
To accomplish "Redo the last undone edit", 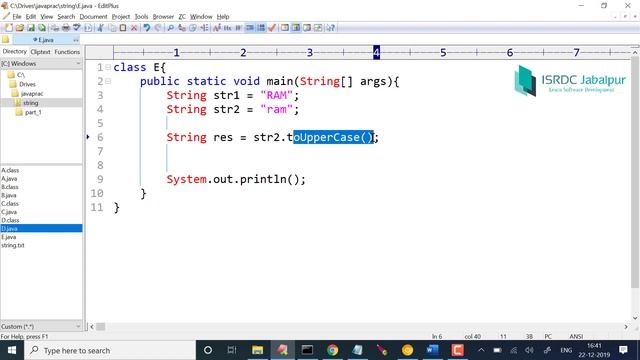I will point(158,28).
